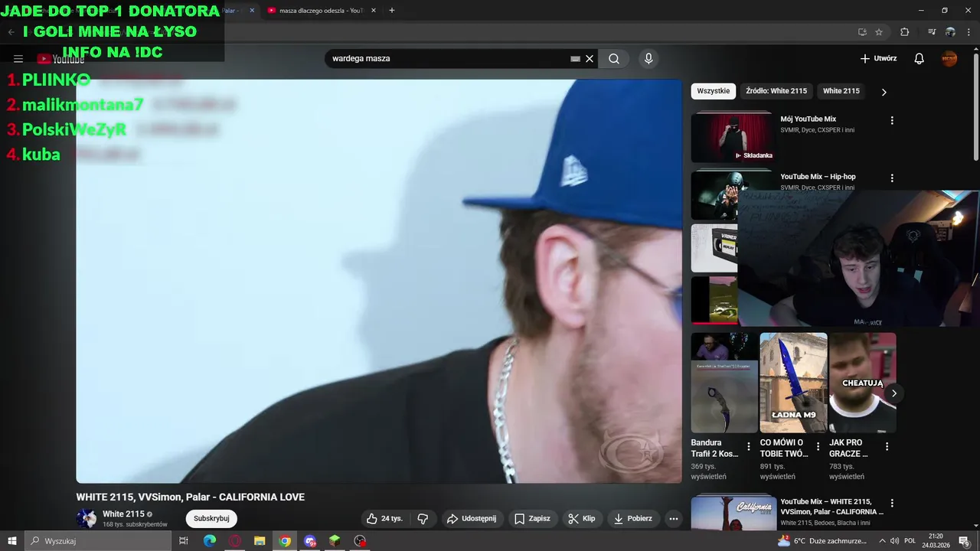Select the 'Źródło: White 2115' chip

tap(776, 91)
